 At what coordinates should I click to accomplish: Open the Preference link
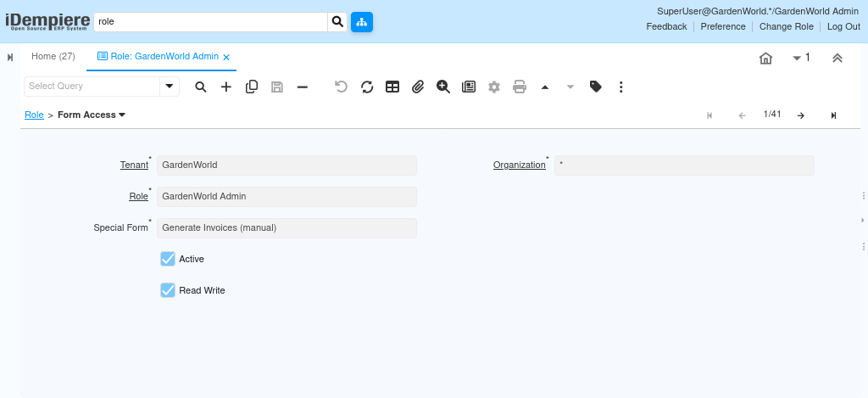coord(723,26)
